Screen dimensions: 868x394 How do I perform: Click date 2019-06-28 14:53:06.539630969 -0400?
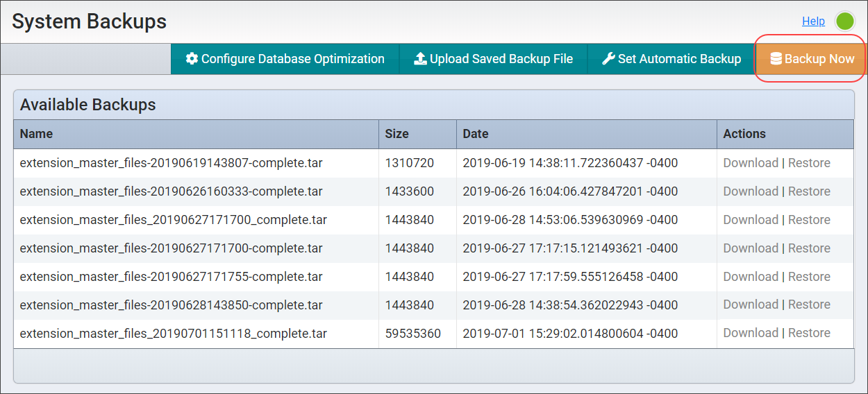(x=570, y=220)
